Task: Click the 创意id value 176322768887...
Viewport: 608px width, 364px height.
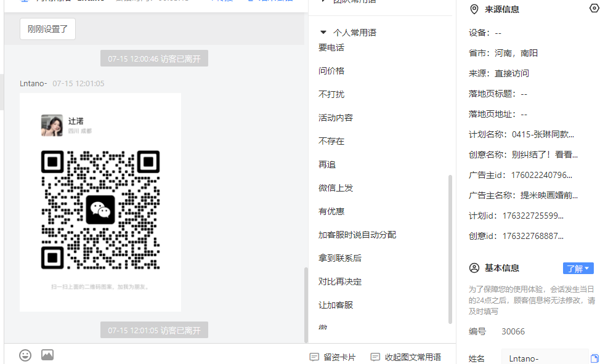Action: (x=533, y=236)
